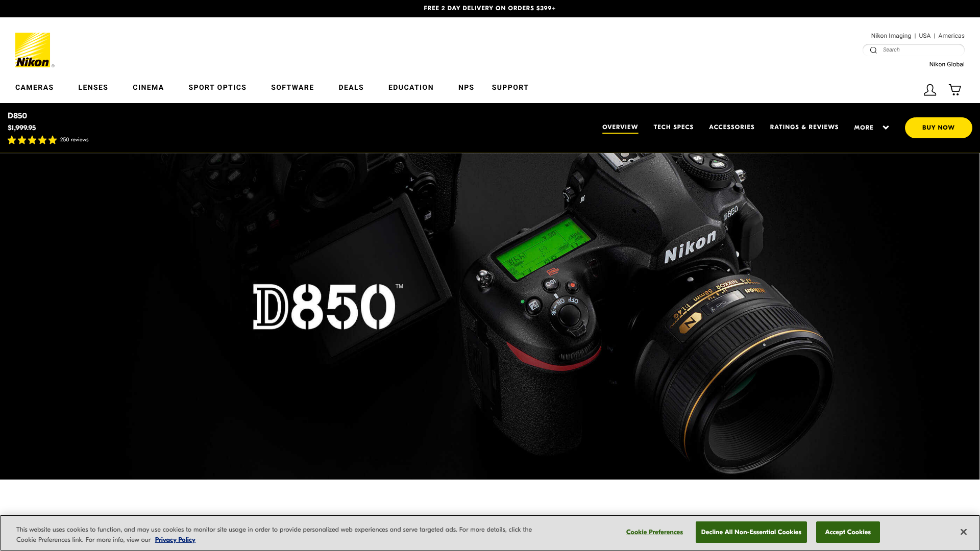Switch to the TECH SPECS tab
Screen dimensions: 980x551
[x=673, y=127]
